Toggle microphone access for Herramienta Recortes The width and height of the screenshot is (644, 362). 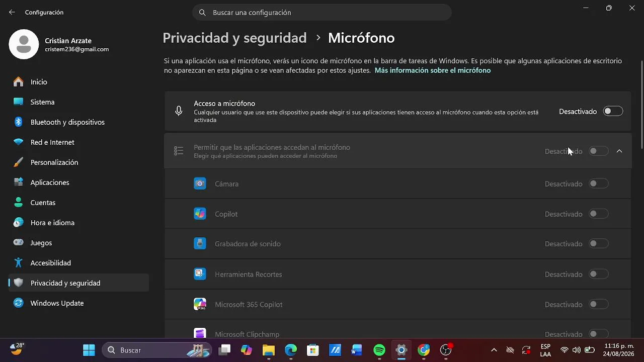[599, 274]
